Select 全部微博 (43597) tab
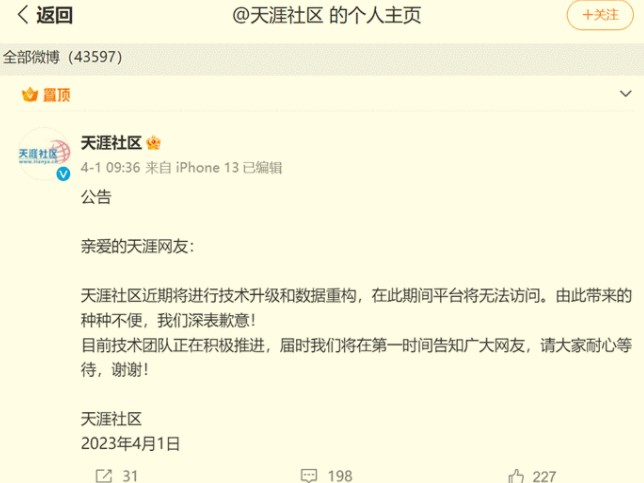The image size is (644, 483). click(62, 57)
